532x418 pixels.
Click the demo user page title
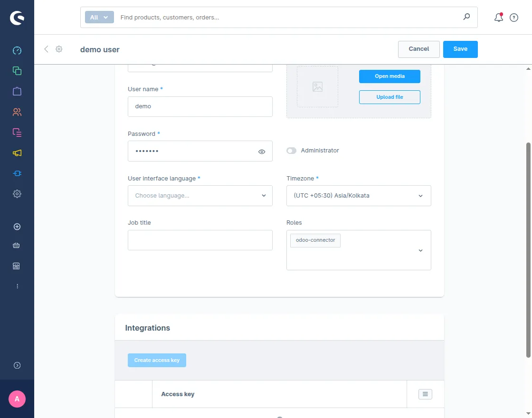100,49
